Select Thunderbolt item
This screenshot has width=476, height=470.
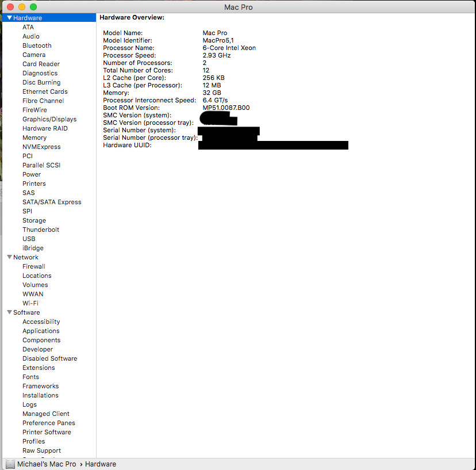tap(41, 230)
